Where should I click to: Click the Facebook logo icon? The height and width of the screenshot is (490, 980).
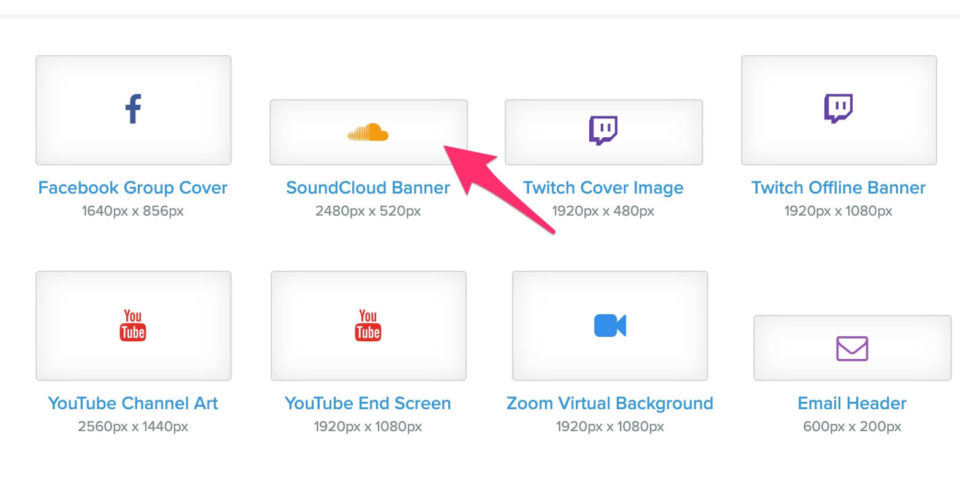point(133,109)
